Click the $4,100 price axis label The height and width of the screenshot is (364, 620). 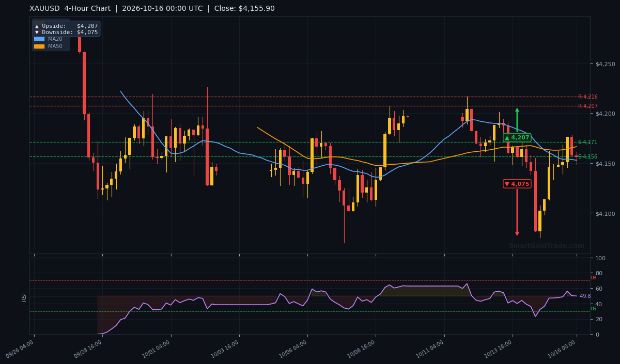(606, 213)
